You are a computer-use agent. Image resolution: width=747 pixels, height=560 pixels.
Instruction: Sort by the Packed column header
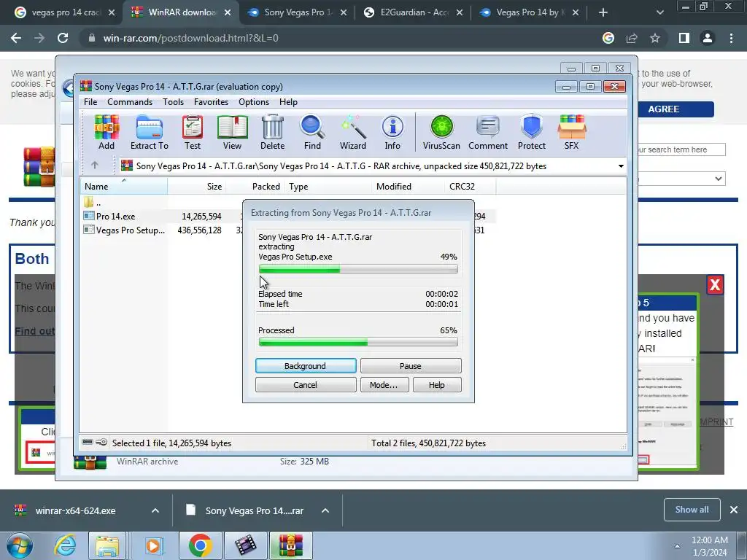pyautogui.click(x=255, y=187)
